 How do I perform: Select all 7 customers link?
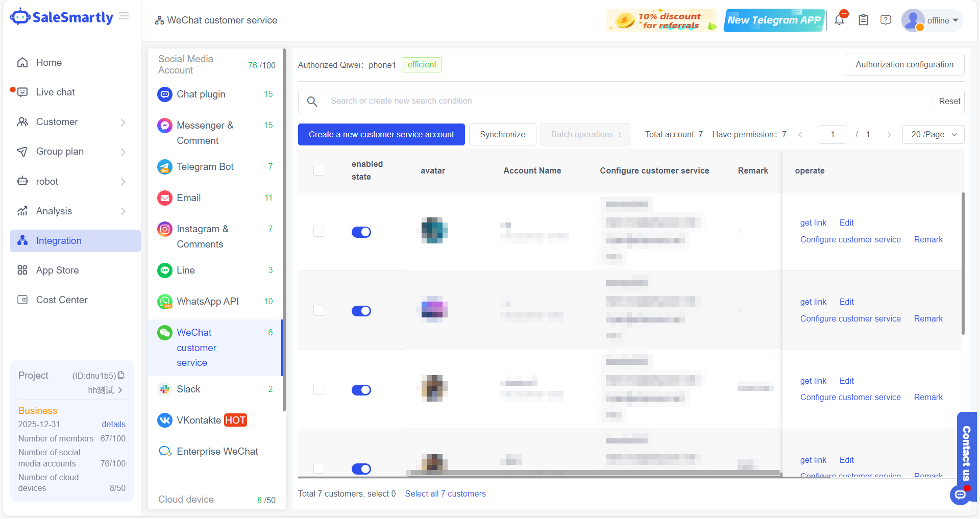tap(445, 493)
